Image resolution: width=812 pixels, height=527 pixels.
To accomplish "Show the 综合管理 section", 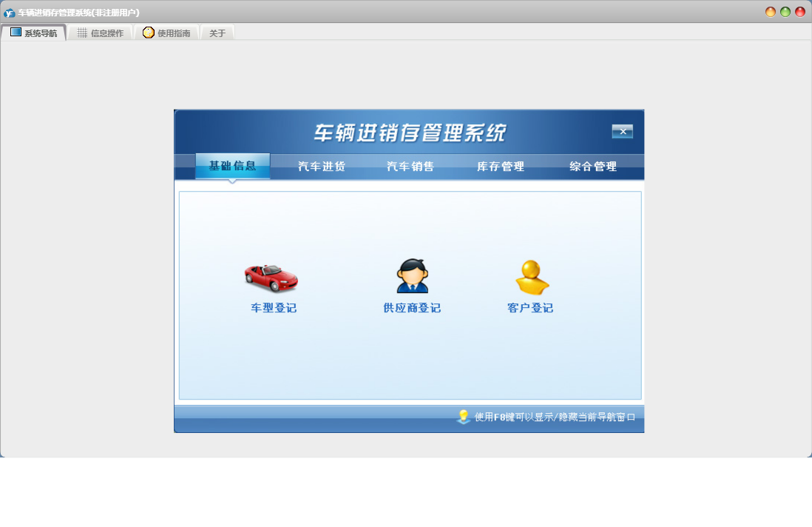I will [x=593, y=167].
